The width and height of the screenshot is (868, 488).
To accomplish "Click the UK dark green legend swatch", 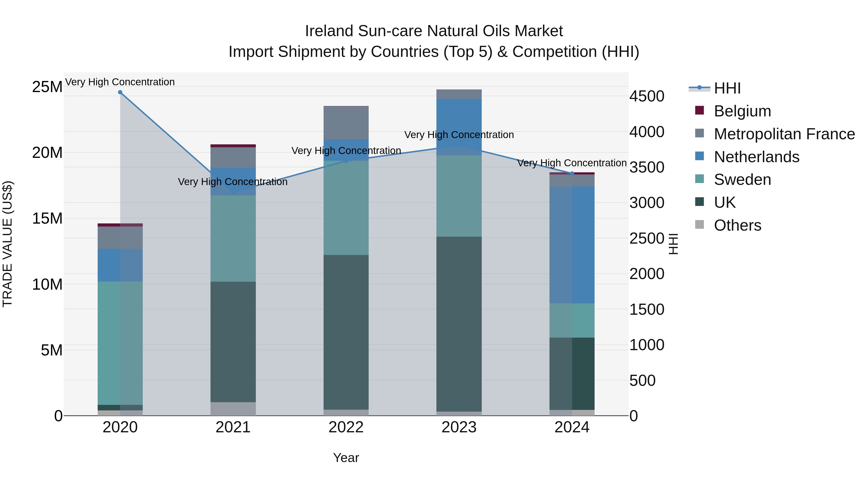I will click(x=699, y=202).
